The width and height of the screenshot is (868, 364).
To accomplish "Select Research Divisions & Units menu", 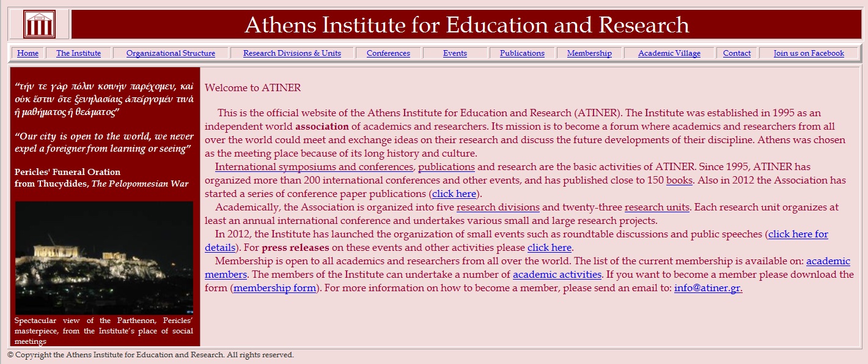I will [292, 53].
